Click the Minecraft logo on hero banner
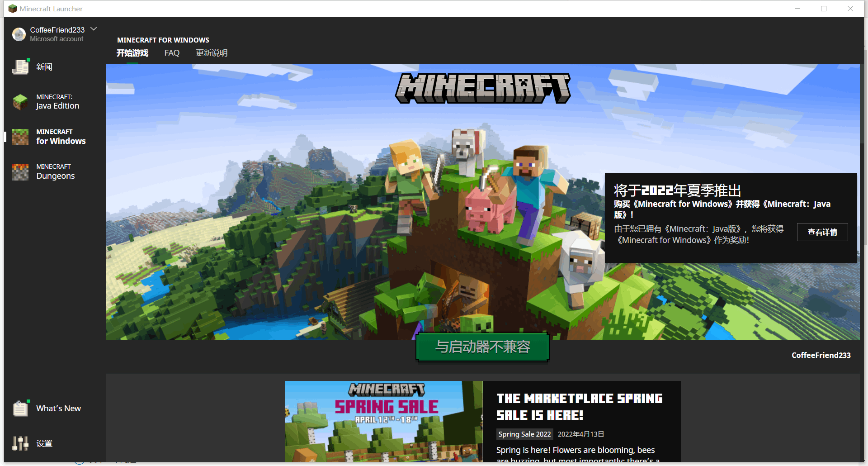 pos(483,89)
